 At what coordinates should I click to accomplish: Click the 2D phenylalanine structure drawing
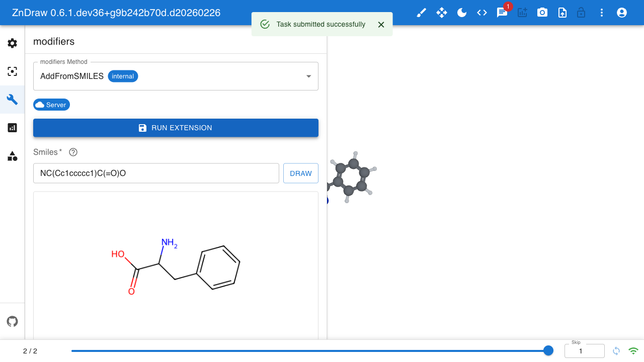(x=176, y=267)
